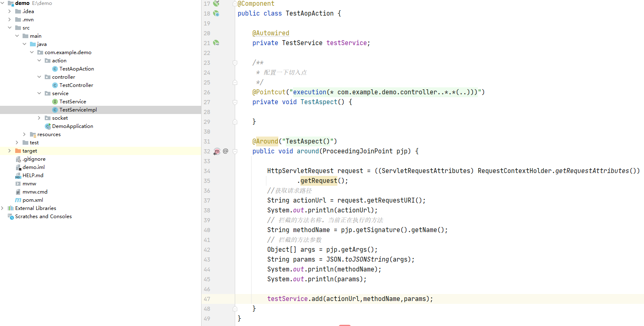Click the demo.iml module file icon
This screenshot has height=326, width=644.
click(x=18, y=167)
